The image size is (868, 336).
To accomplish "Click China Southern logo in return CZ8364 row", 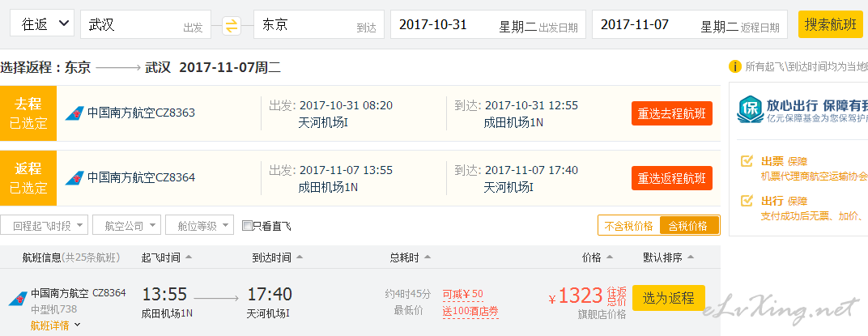I will tap(74, 178).
